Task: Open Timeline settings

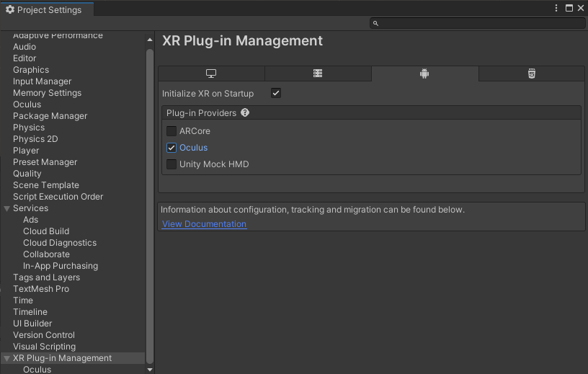Action: coord(30,312)
